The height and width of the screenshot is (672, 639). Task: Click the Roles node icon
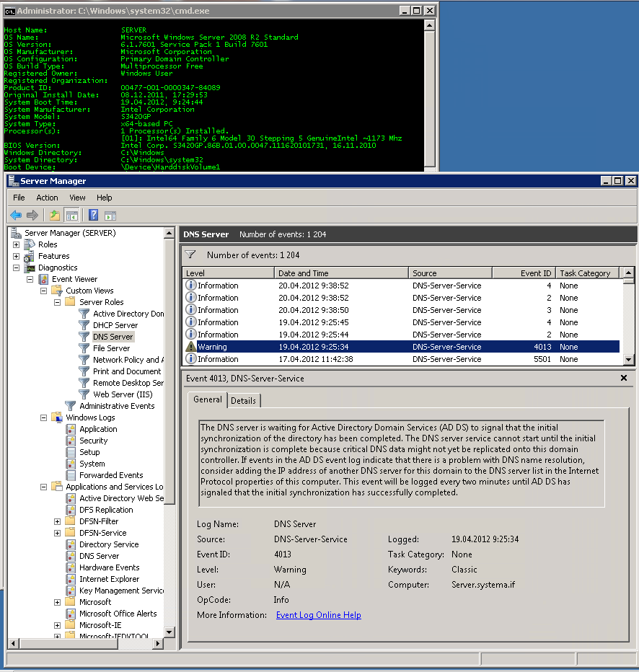click(x=29, y=244)
